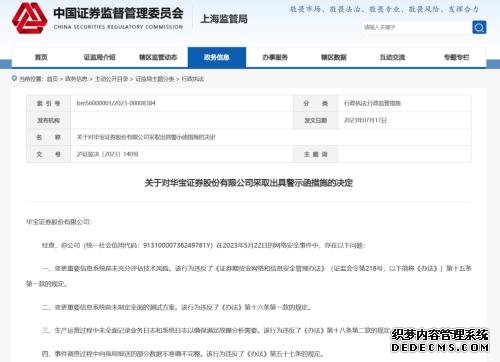This screenshot has height=362, width=500.
Task: Click the red CSRC logo
Action: tap(29, 18)
